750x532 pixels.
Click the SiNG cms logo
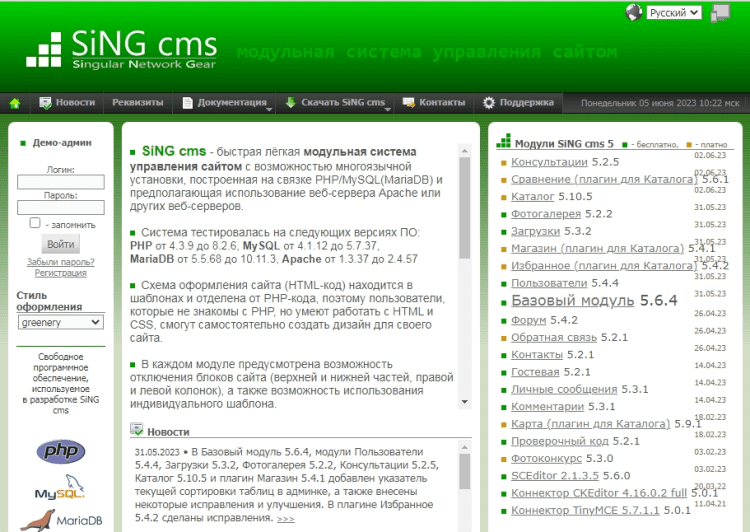[x=121, y=49]
